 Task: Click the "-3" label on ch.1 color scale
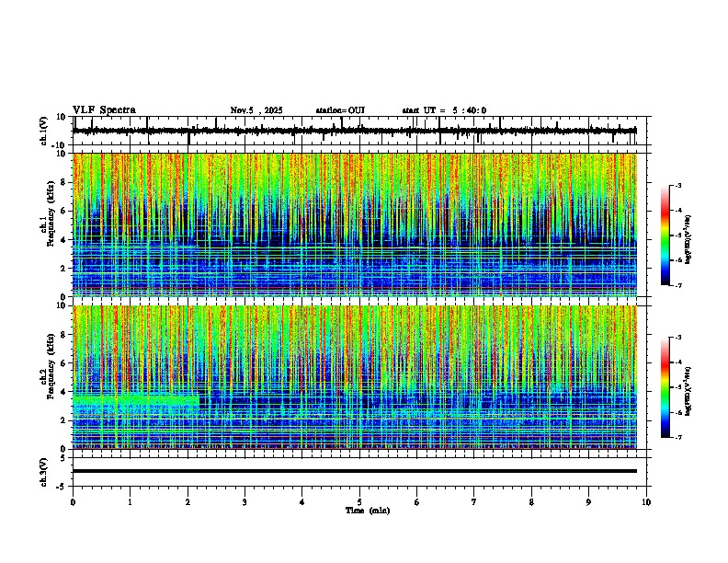tap(678, 185)
